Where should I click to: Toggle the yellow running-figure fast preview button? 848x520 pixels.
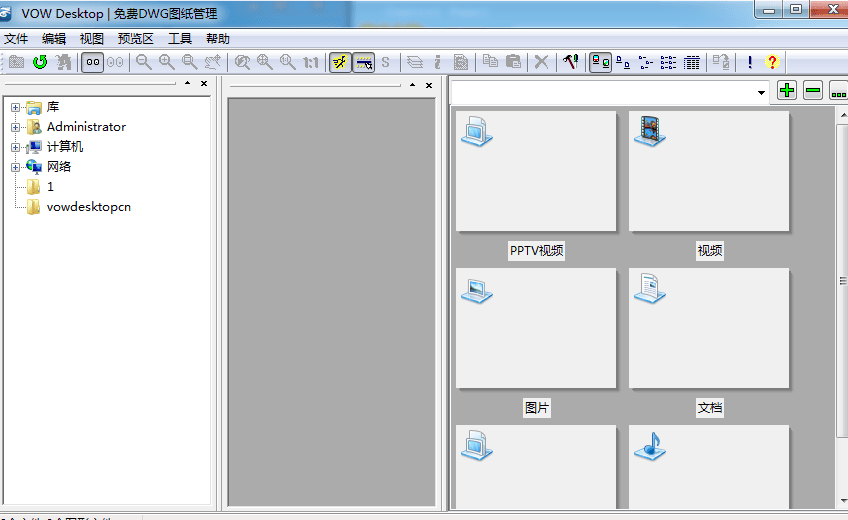click(x=340, y=62)
